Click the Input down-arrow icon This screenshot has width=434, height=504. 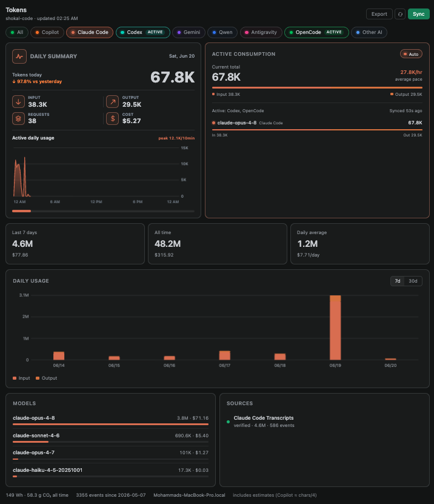(18, 101)
